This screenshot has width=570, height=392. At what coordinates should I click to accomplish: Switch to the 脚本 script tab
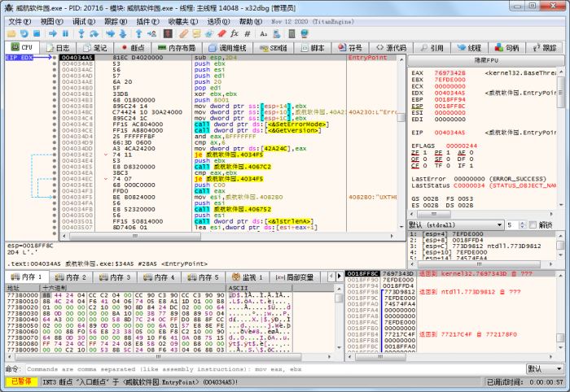pyautogui.click(x=313, y=48)
